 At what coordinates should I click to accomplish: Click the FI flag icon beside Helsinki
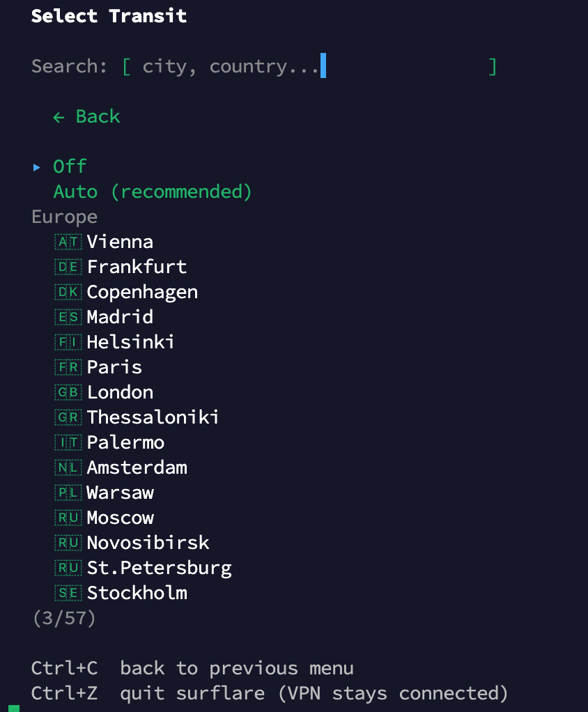pos(68,342)
